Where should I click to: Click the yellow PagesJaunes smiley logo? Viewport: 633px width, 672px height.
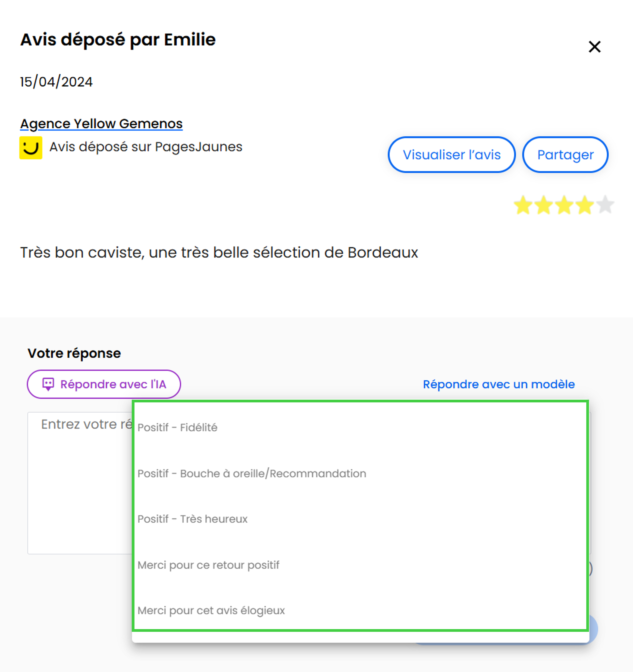pos(31,148)
